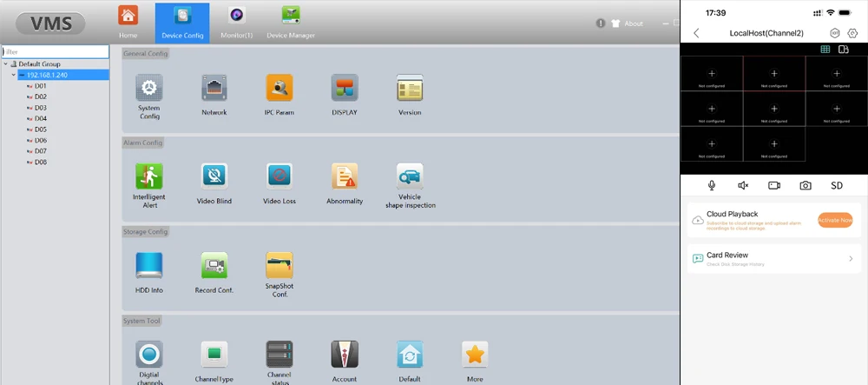Select channel D01 in device tree
The height and width of the screenshot is (385, 868).
tap(41, 86)
